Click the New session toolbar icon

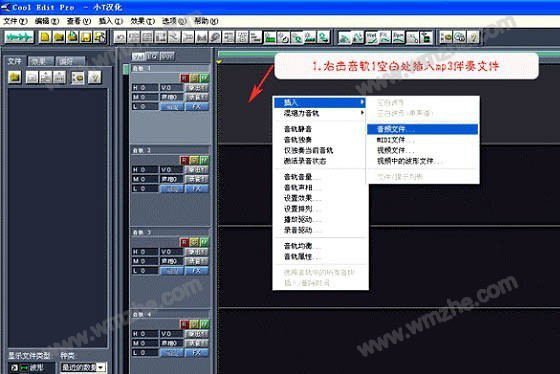[x=45, y=37]
